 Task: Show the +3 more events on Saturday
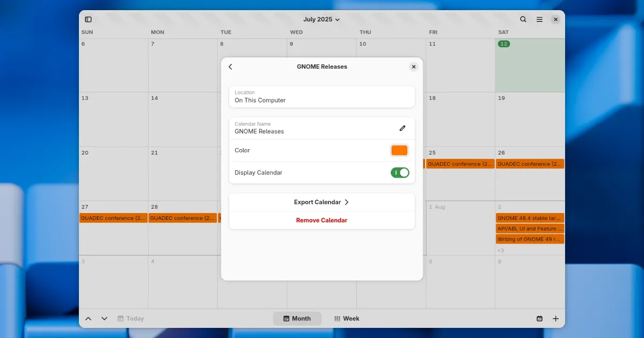pyautogui.click(x=500, y=251)
